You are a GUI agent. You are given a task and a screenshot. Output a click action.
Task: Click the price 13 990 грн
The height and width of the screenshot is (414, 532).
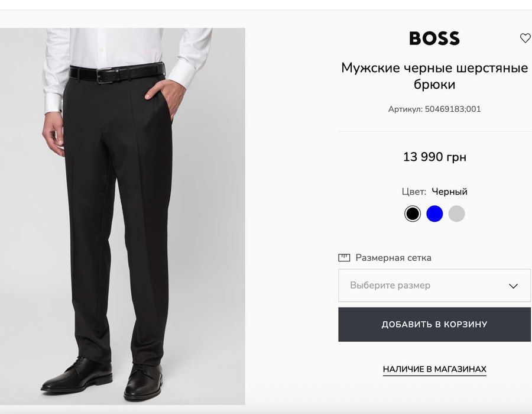coord(434,157)
